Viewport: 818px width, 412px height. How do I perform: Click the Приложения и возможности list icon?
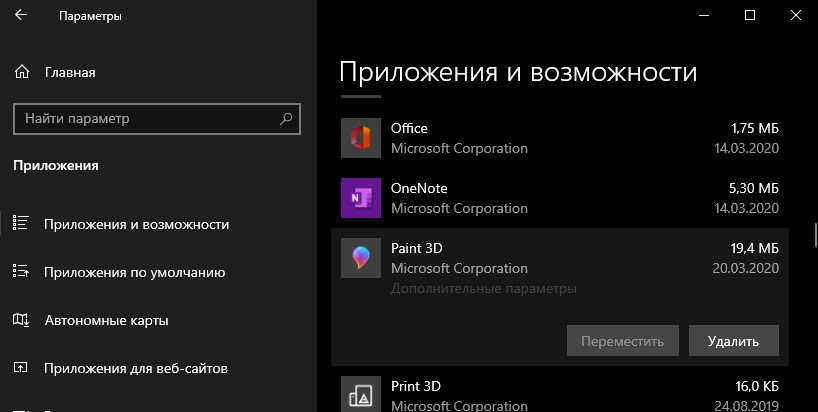tap(20, 223)
